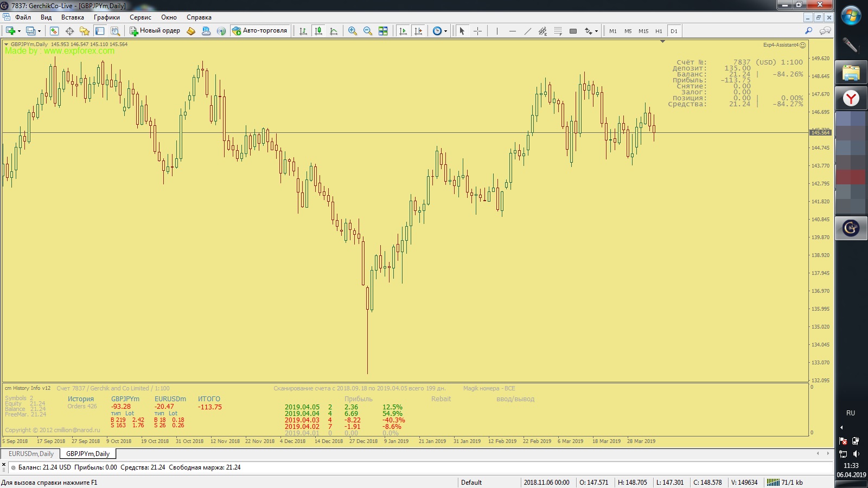Image resolution: width=868 pixels, height=488 pixels.
Task: Switch chart to candlestick mode
Action: 318,31
